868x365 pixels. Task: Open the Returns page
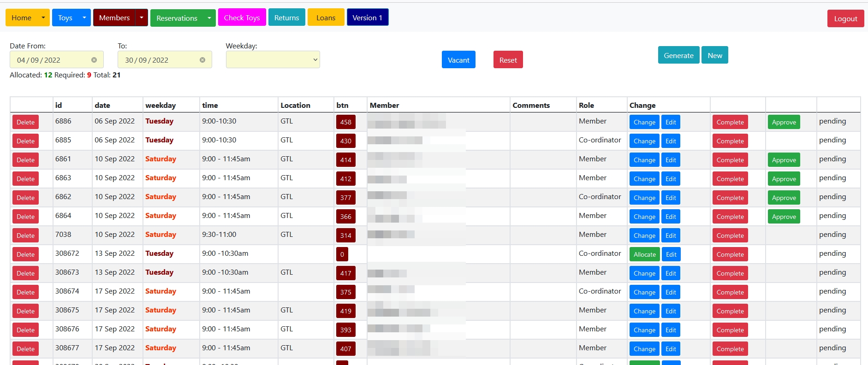click(286, 18)
